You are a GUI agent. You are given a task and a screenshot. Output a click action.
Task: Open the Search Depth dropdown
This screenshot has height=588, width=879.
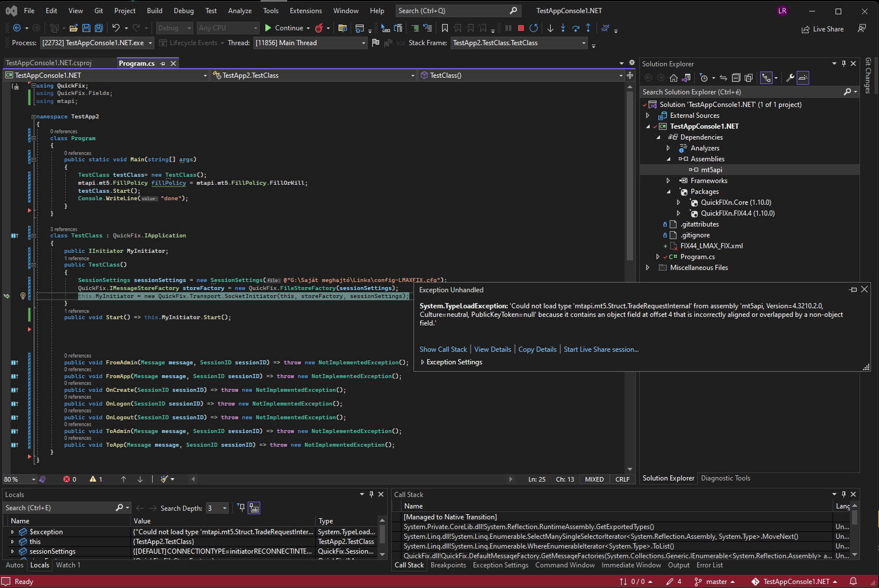(x=217, y=508)
